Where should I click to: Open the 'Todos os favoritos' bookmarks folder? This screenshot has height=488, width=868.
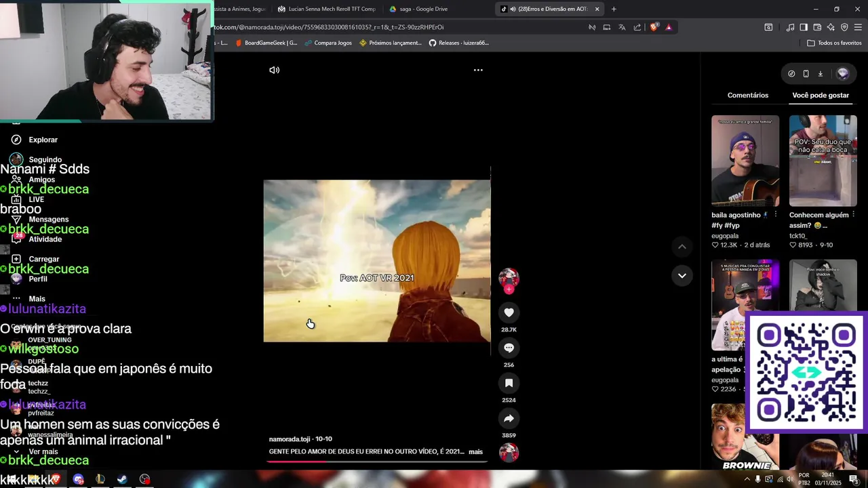tap(834, 43)
